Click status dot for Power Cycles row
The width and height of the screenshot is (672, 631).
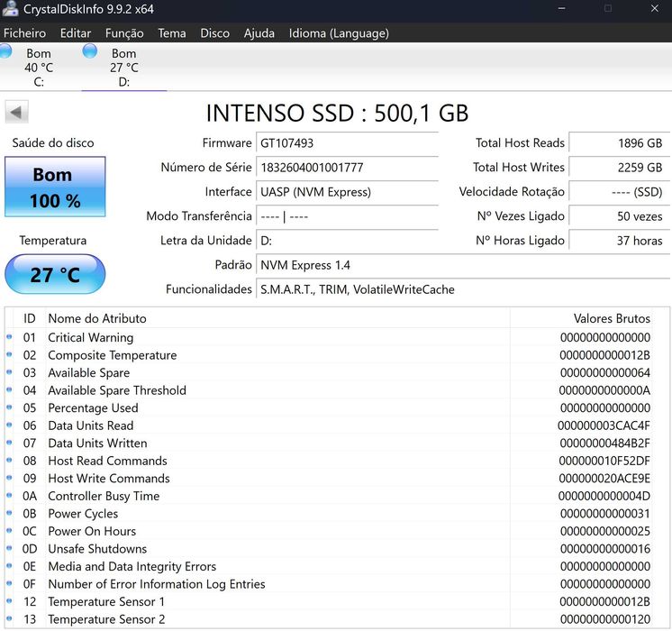(9, 513)
